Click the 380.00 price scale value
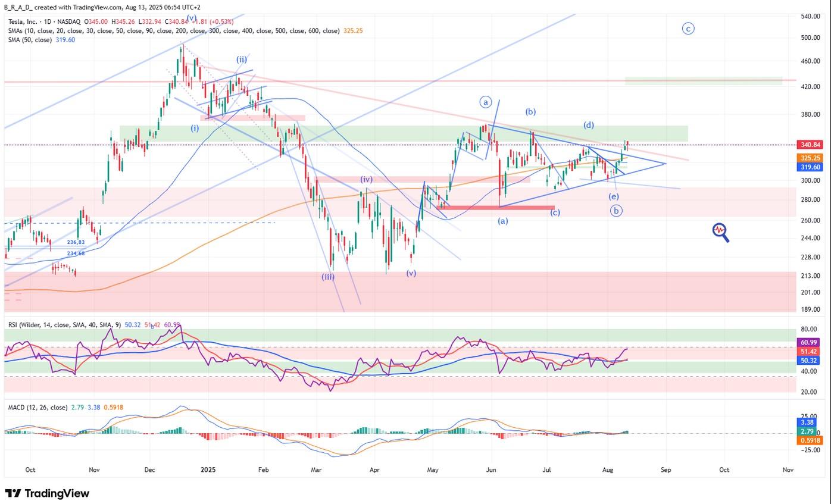 click(810, 115)
